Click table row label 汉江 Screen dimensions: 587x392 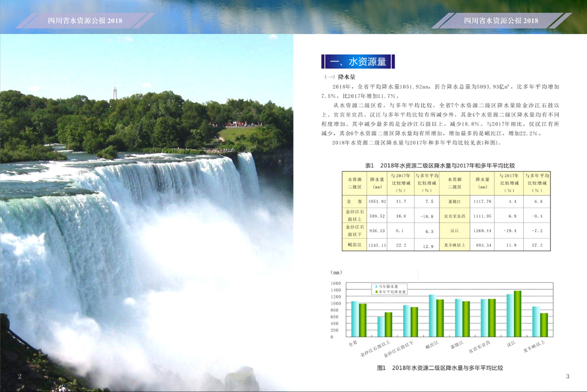pyautogui.click(x=454, y=231)
